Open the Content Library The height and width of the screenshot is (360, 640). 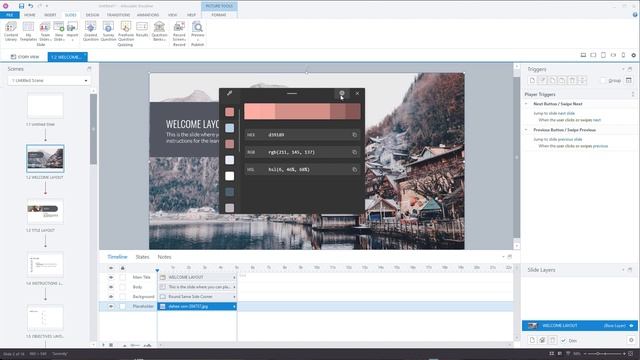click(11, 31)
